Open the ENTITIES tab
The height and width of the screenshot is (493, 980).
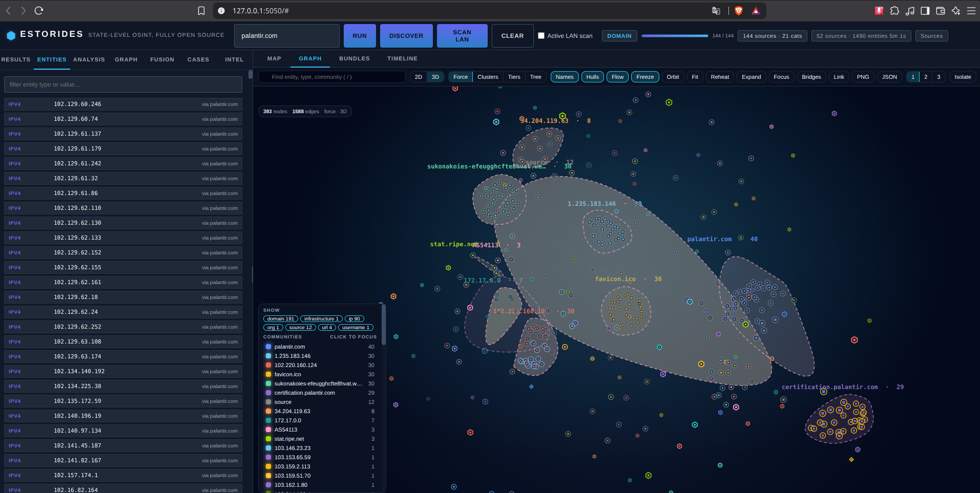point(52,59)
